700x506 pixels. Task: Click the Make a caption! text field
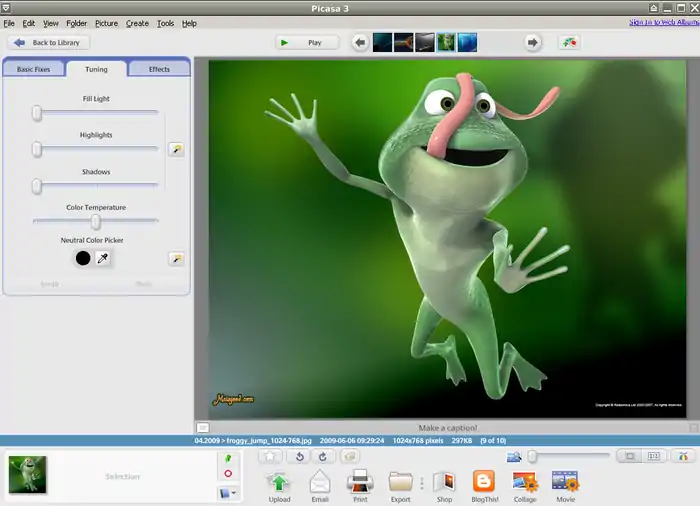point(447,428)
